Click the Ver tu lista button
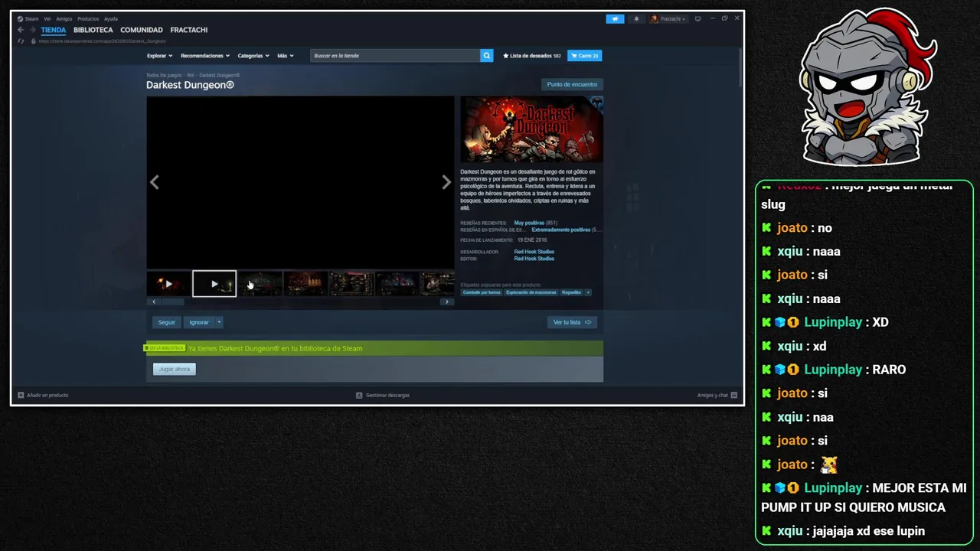The image size is (980, 551). (572, 322)
